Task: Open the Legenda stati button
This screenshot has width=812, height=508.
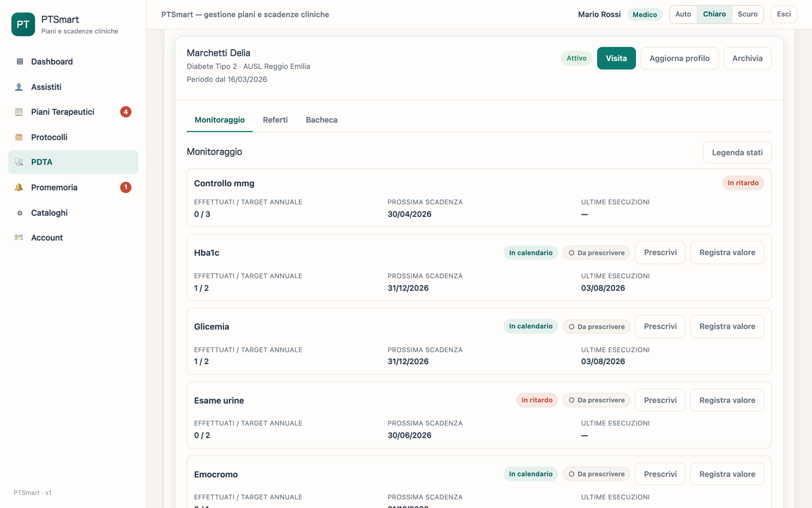Action: click(737, 152)
